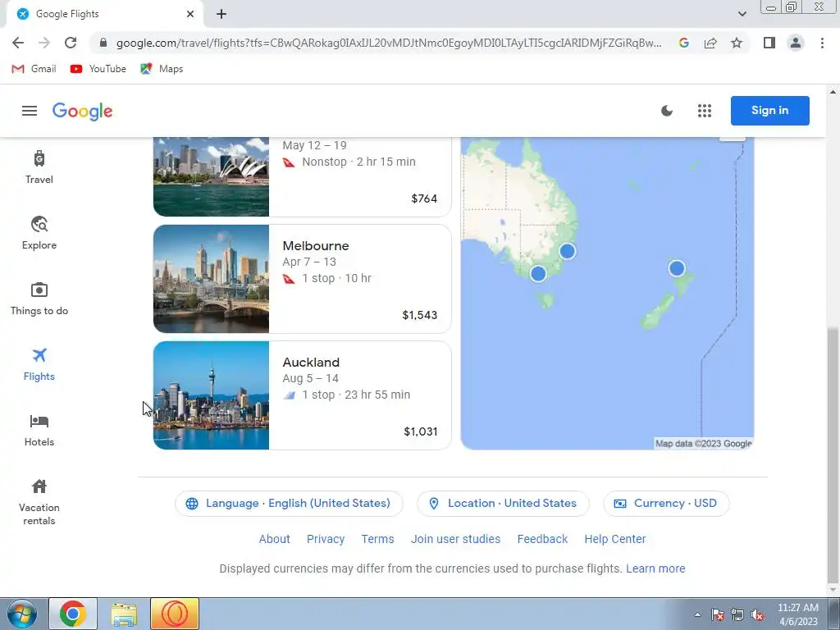
Task: Show hidden system tray icons
Action: [697, 615]
